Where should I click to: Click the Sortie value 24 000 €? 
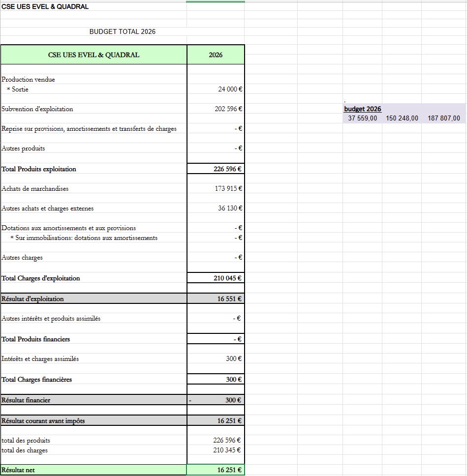(x=230, y=89)
